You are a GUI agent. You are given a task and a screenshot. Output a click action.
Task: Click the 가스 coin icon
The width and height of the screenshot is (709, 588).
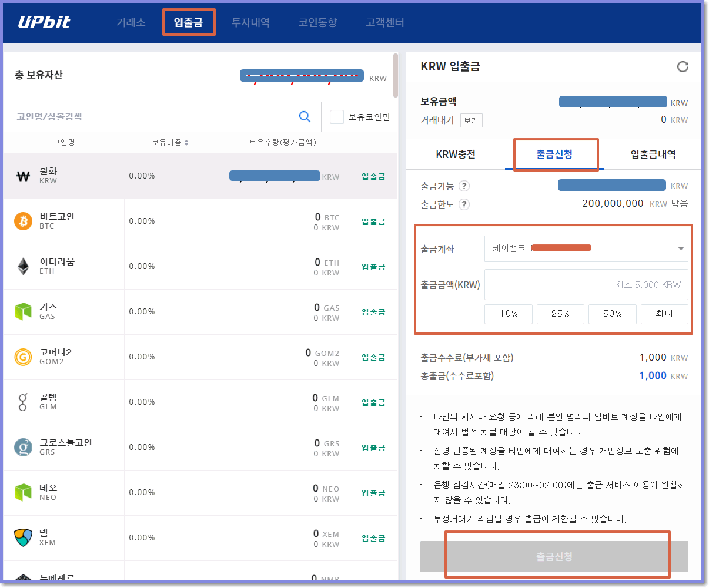tap(22, 311)
